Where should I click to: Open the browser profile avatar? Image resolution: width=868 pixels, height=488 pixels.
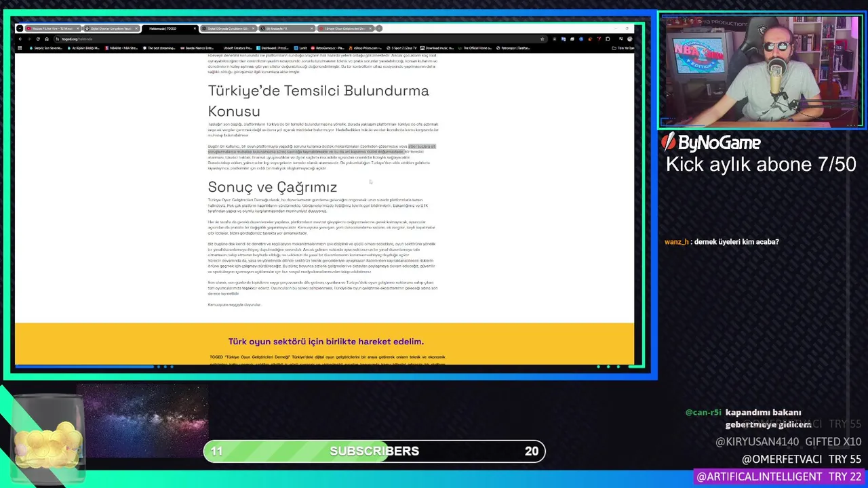629,39
